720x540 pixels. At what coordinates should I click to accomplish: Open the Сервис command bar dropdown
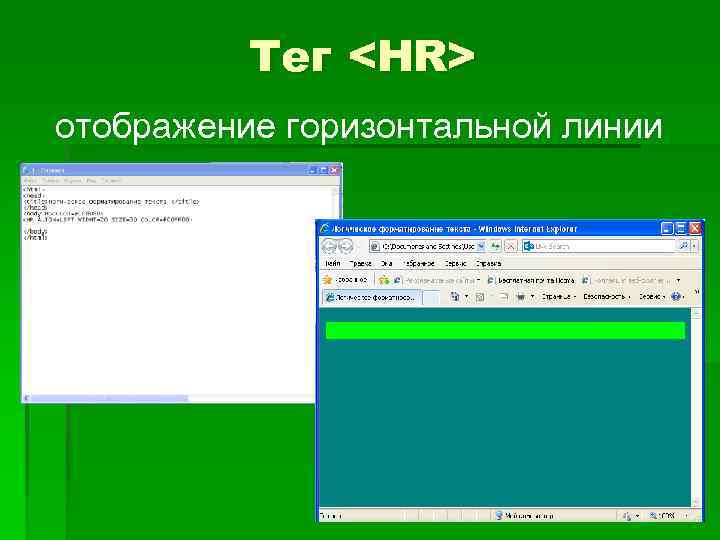652,297
